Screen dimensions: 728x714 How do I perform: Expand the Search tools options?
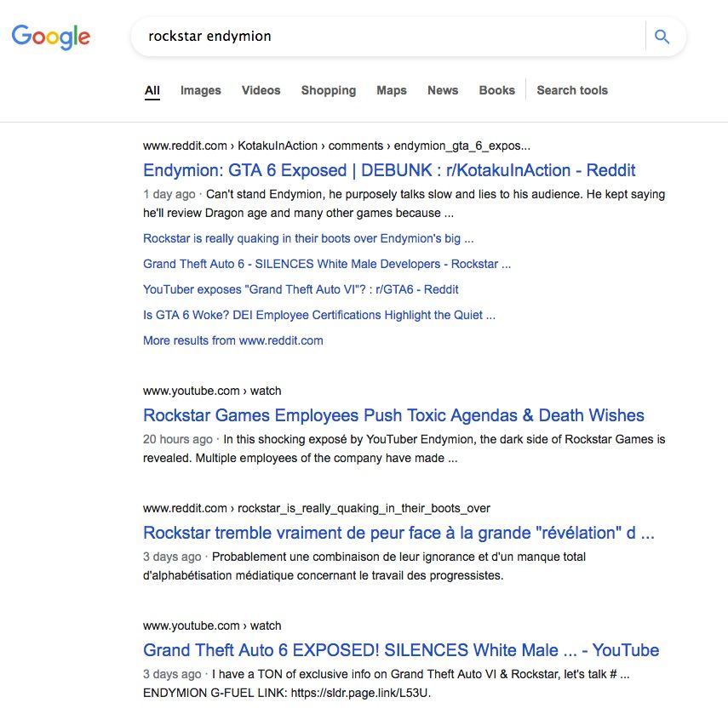point(572,90)
